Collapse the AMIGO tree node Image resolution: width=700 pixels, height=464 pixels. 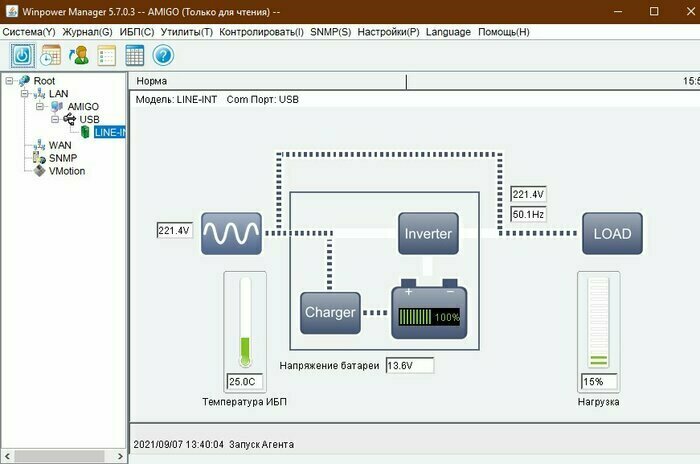coord(40,107)
